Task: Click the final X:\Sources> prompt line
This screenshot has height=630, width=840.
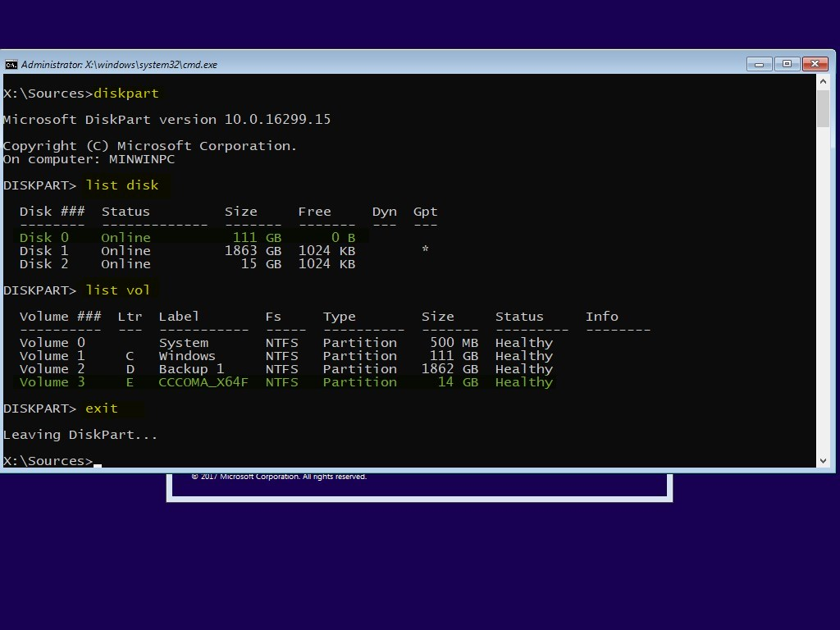Action: coord(48,461)
